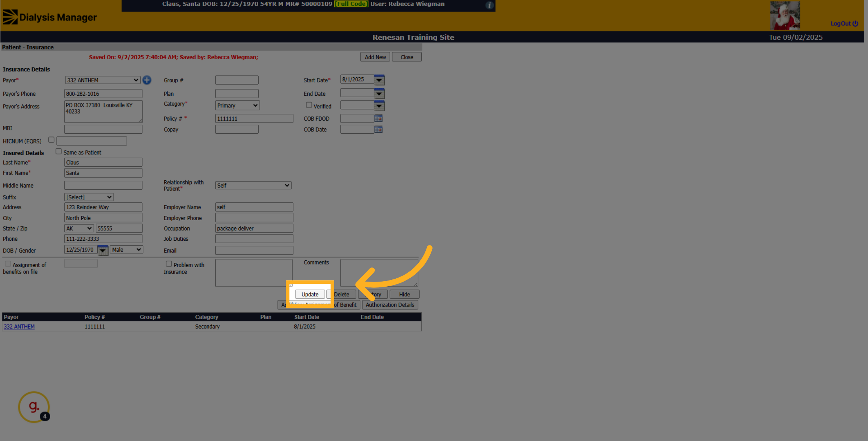868x441 pixels.
Task: Click the Last Name field
Action: [103, 162]
